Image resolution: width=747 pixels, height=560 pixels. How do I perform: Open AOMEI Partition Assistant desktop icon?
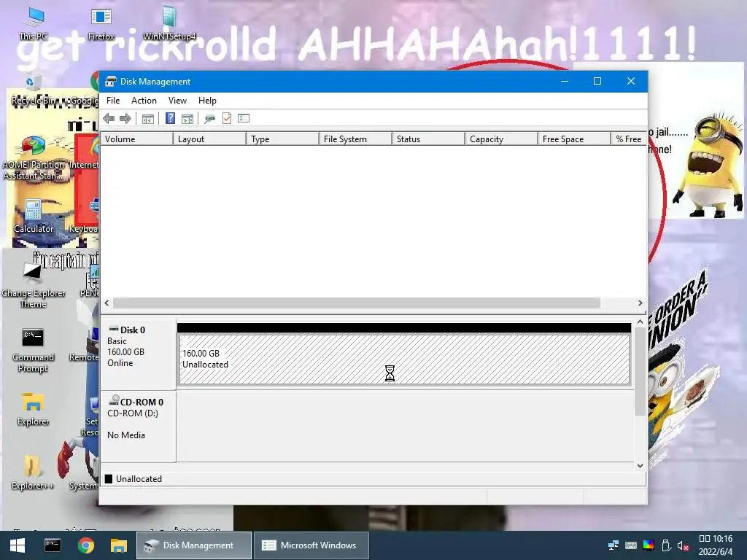[x=34, y=157]
